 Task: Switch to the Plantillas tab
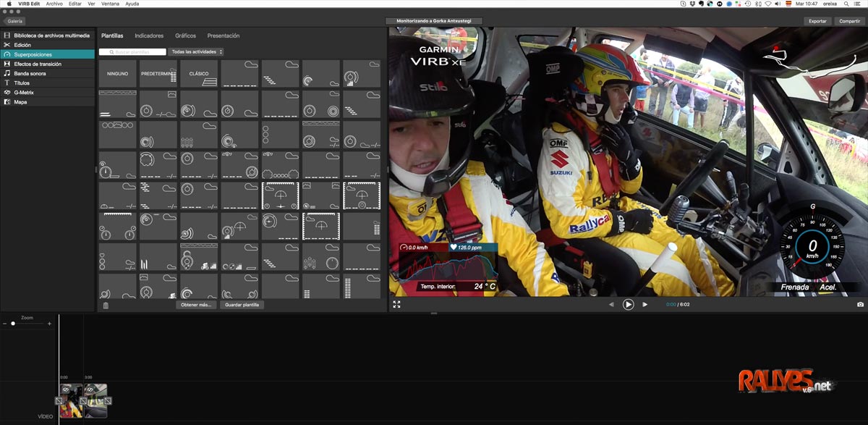112,35
